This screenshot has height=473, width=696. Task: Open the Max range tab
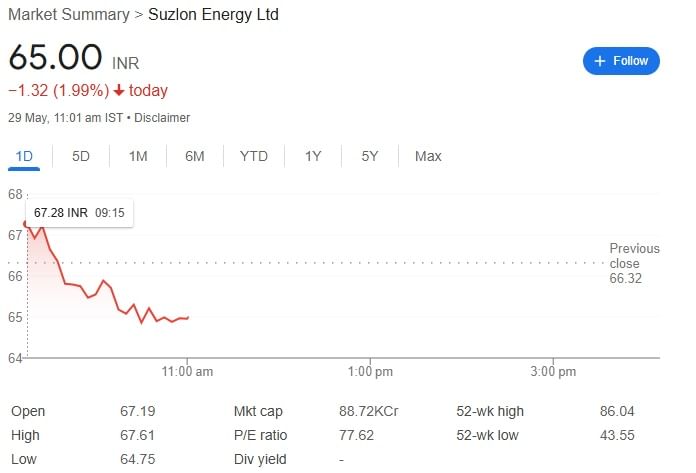click(x=428, y=156)
